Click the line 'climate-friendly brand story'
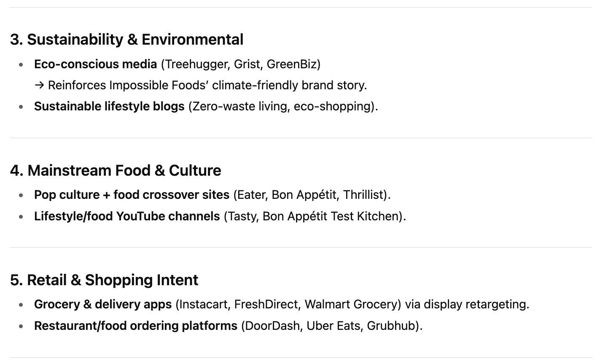The height and width of the screenshot is (364, 608). click(290, 85)
